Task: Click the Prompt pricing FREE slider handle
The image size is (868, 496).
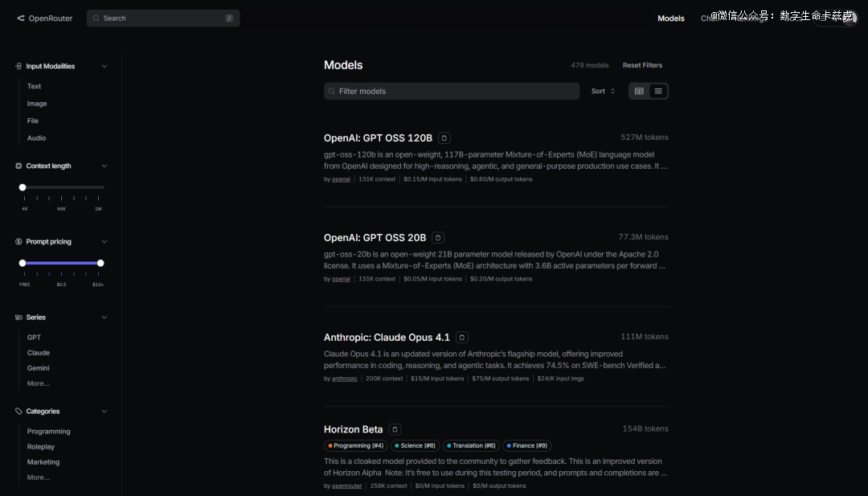Action: click(23, 264)
